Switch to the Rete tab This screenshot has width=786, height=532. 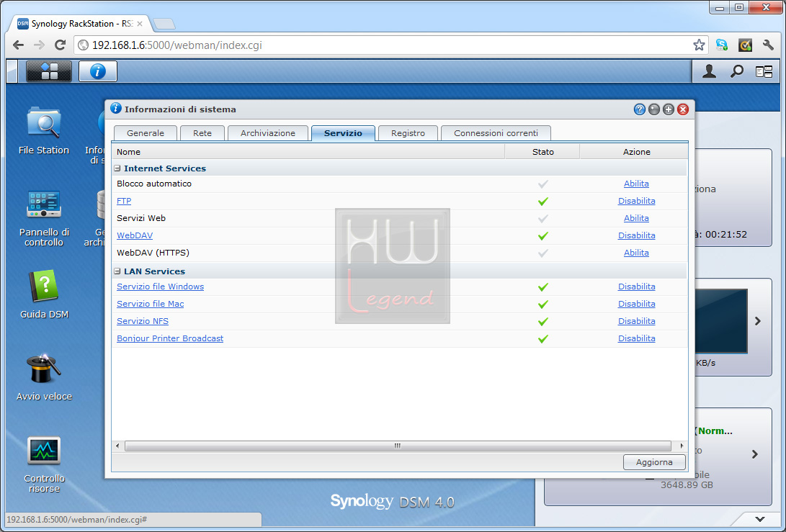coord(202,132)
